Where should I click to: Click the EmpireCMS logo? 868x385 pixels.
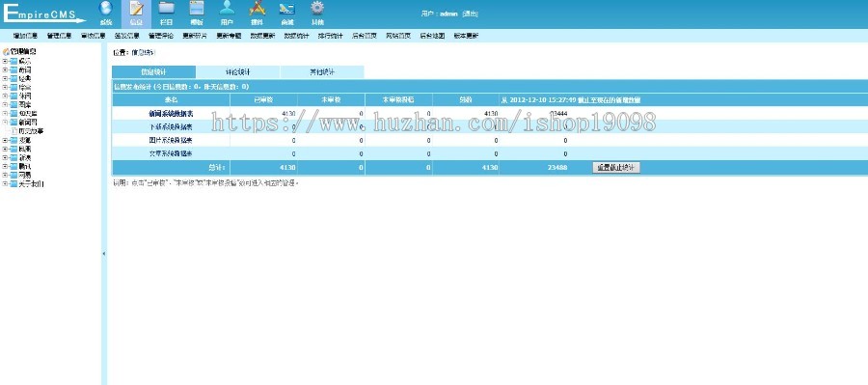[x=44, y=14]
